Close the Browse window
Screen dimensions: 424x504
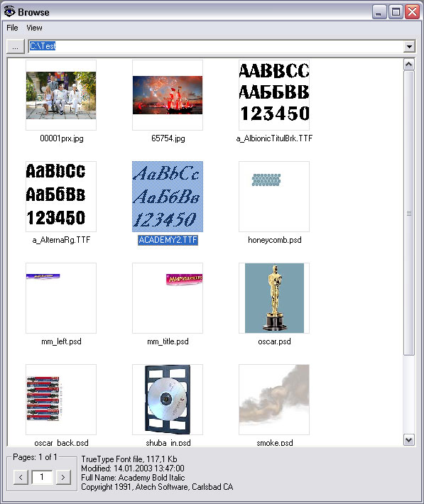pyautogui.click(x=413, y=12)
